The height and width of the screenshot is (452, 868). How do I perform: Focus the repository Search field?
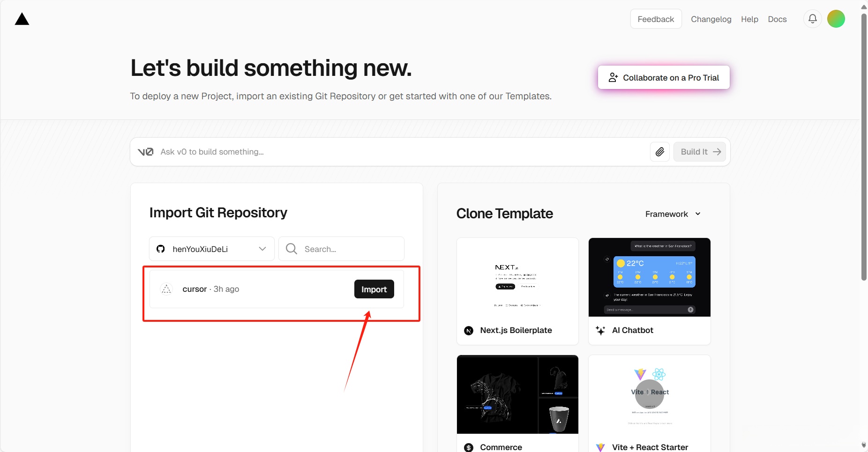[x=347, y=249]
